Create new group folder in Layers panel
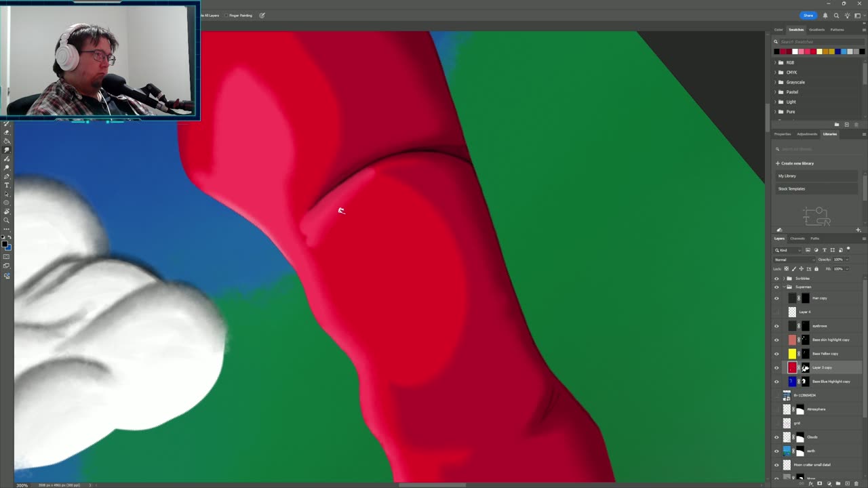This screenshot has width=868, height=488. click(x=838, y=483)
